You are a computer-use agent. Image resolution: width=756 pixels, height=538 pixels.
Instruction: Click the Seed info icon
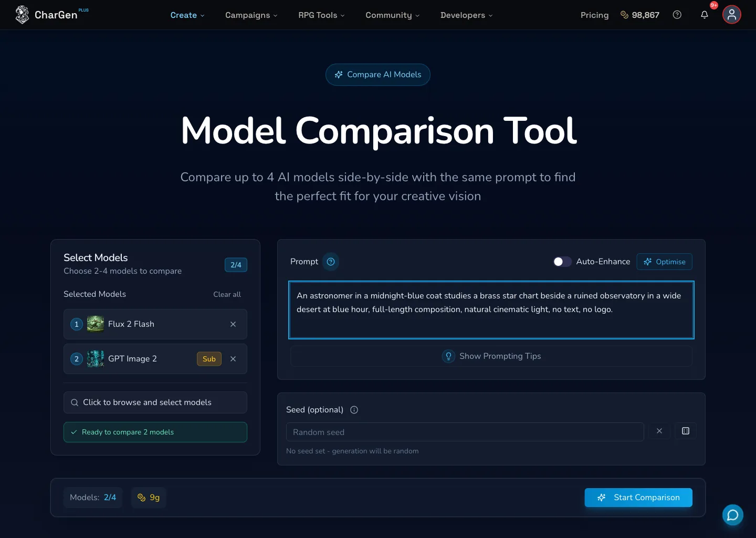coord(354,410)
